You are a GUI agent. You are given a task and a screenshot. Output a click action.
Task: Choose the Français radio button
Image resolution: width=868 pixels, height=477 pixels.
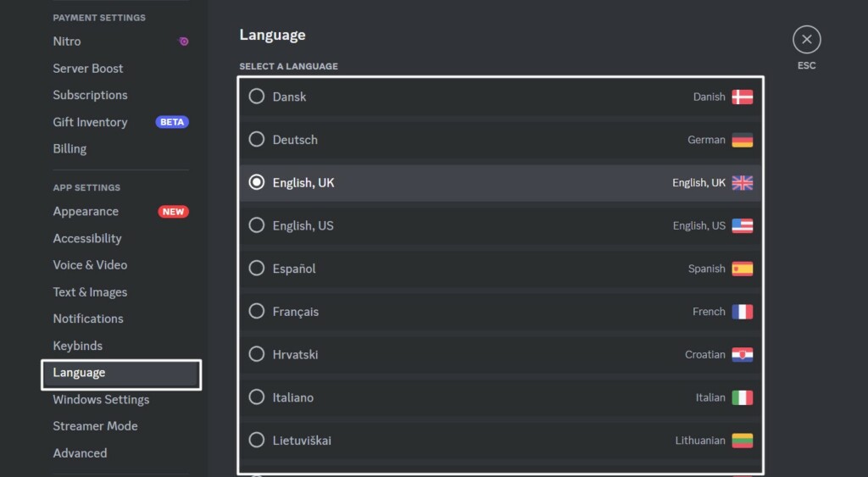(x=256, y=312)
